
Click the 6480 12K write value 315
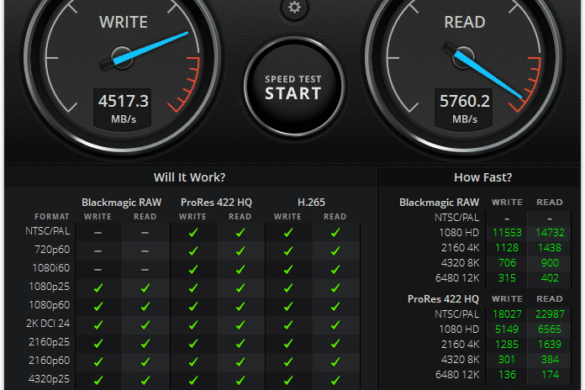tap(507, 278)
